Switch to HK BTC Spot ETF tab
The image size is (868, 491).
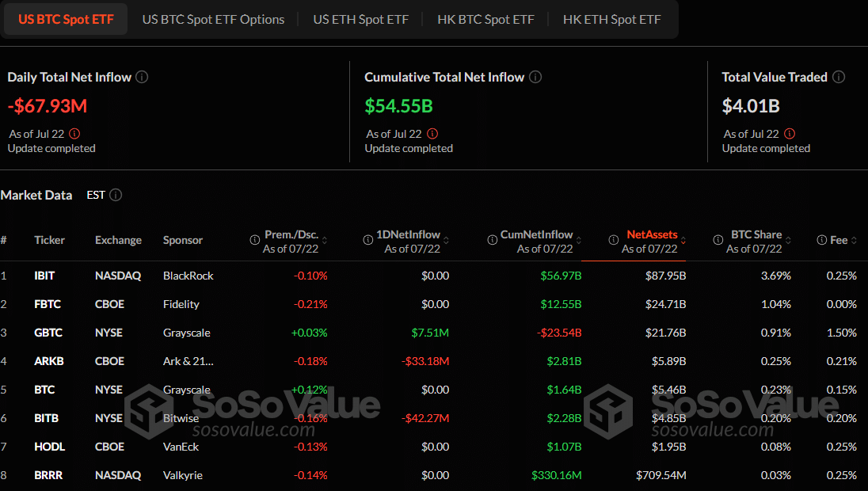[x=485, y=19]
